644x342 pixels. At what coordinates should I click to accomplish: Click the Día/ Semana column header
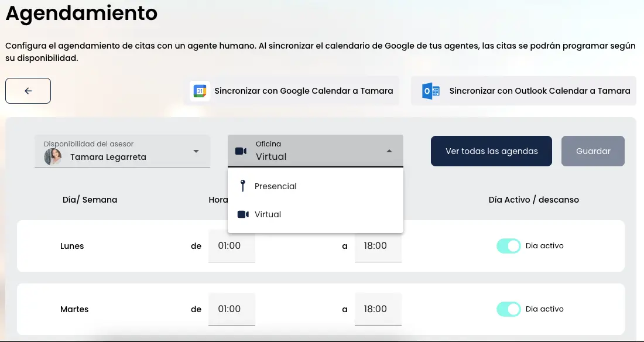click(x=90, y=200)
